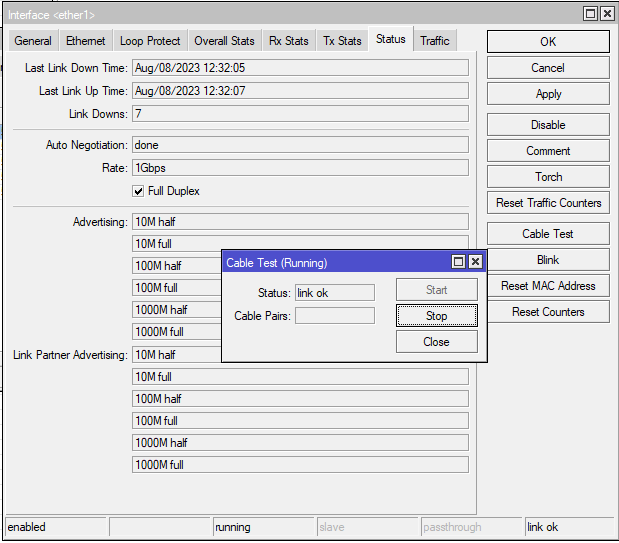Click the 'link ok' status bar entry
The width and height of the screenshot is (619, 543).
coord(570,527)
